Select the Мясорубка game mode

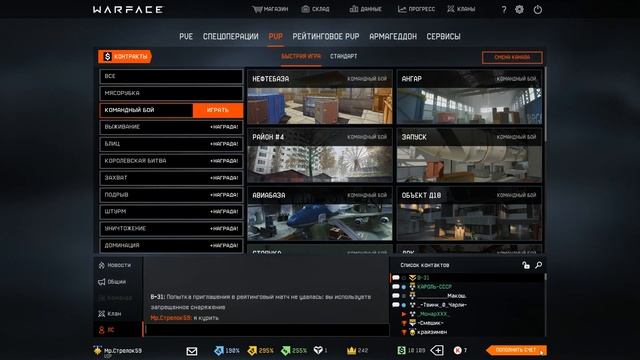coord(171,93)
